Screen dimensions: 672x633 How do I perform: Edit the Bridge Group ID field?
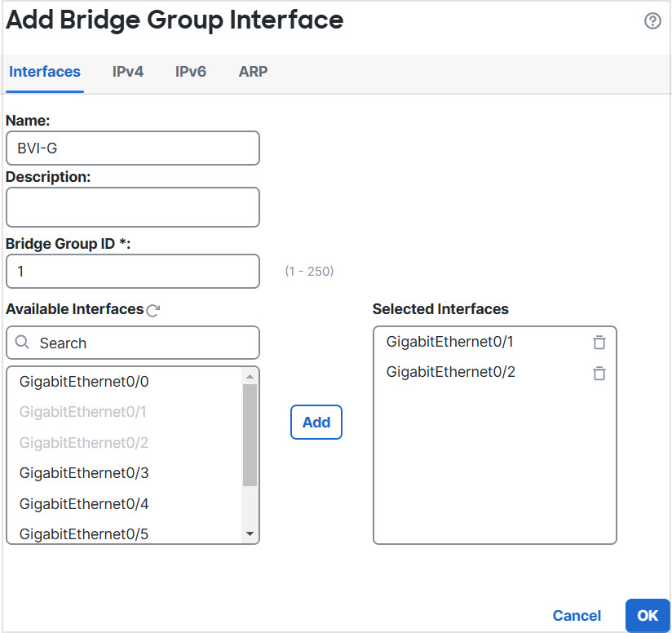[x=133, y=272]
